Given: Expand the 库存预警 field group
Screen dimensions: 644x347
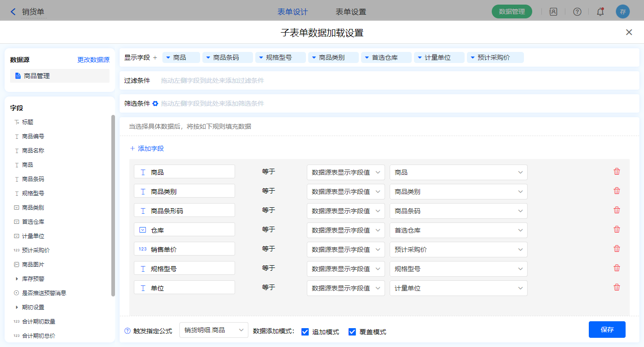Looking at the screenshot, I should (x=17, y=279).
